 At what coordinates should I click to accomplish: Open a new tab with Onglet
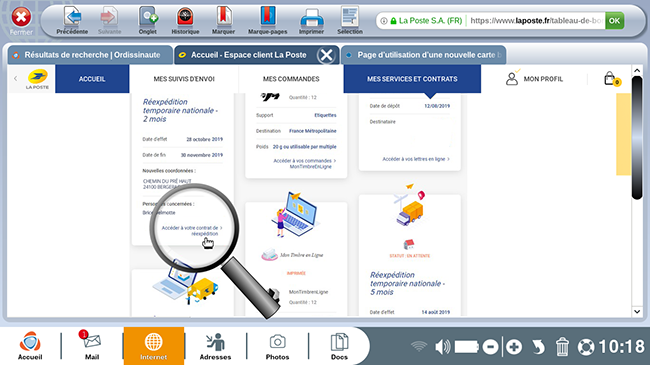tap(148, 20)
